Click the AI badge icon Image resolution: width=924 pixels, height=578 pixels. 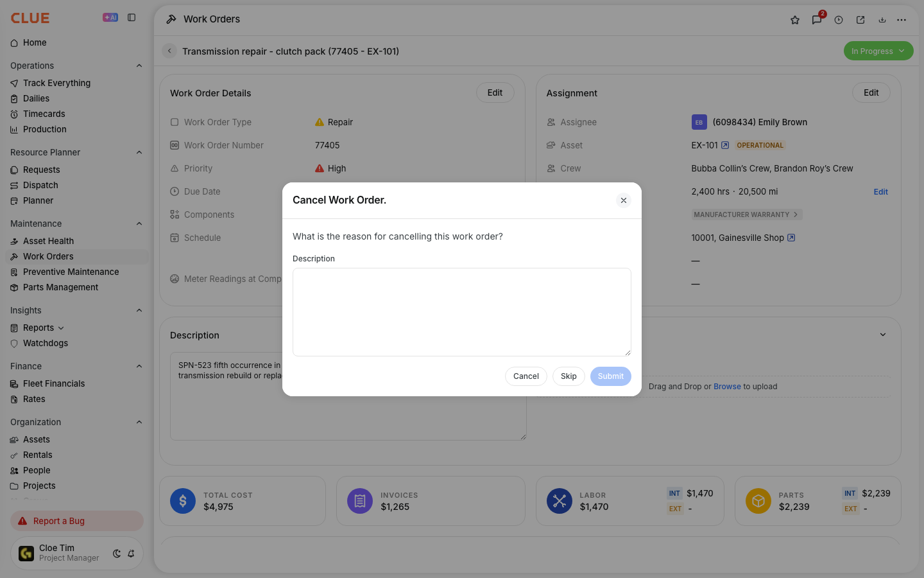110,18
